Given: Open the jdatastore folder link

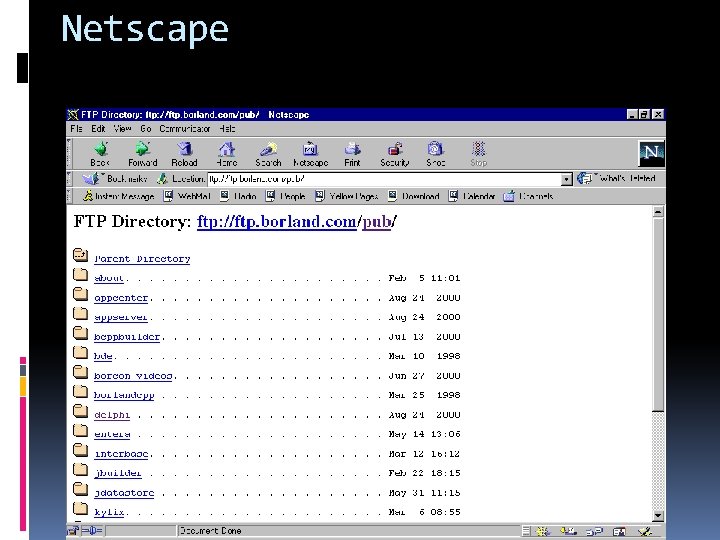Looking at the screenshot, I should click(x=124, y=493).
